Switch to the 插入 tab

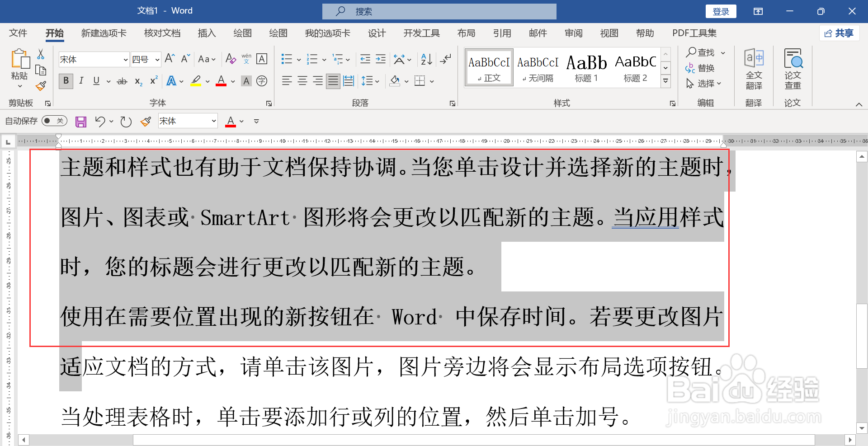pyautogui.click(x=207, y=33)
